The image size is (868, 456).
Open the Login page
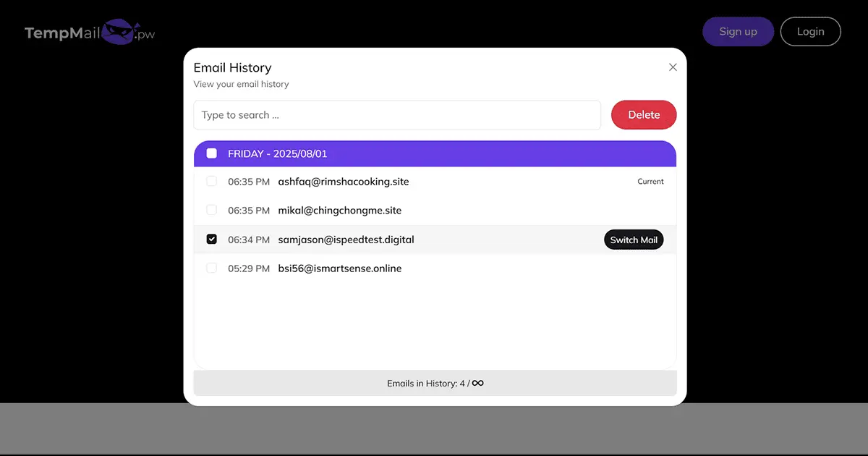810,32
